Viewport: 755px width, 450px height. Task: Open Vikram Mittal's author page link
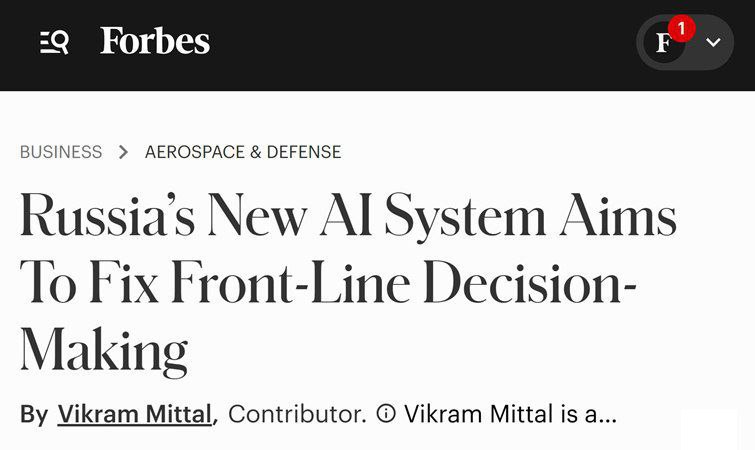136,414
